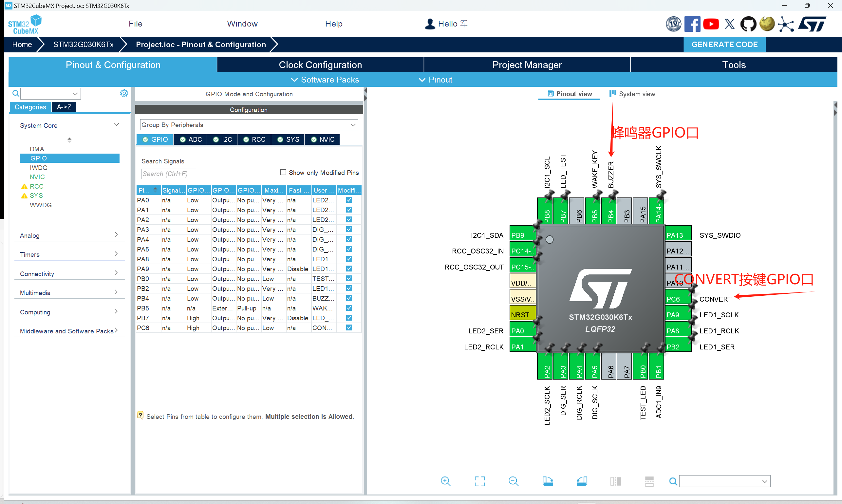Enable Show only Modified Pins checkbox

(283, 172)
